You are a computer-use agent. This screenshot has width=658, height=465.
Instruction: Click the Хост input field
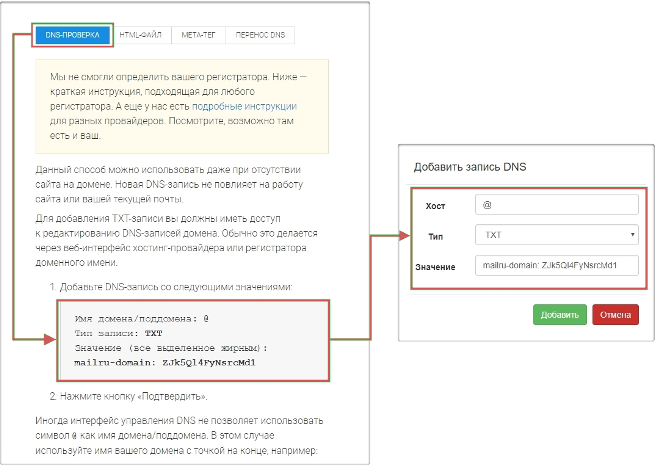point(557,204)
